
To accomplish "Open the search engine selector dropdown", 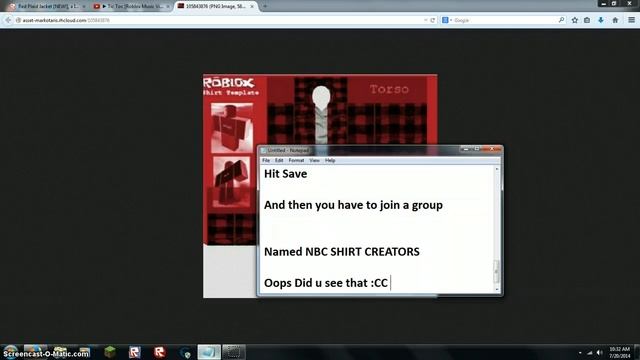I will click(447, 20).
